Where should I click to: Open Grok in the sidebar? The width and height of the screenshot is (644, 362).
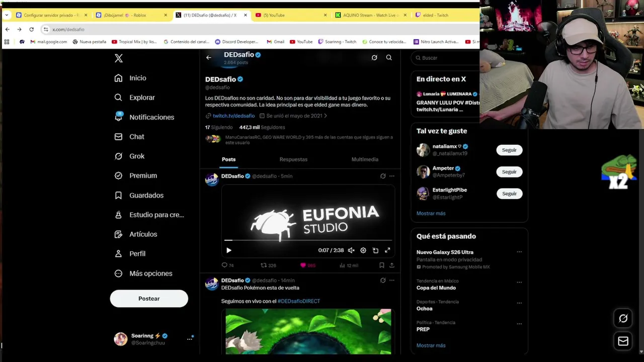[129, 156]
